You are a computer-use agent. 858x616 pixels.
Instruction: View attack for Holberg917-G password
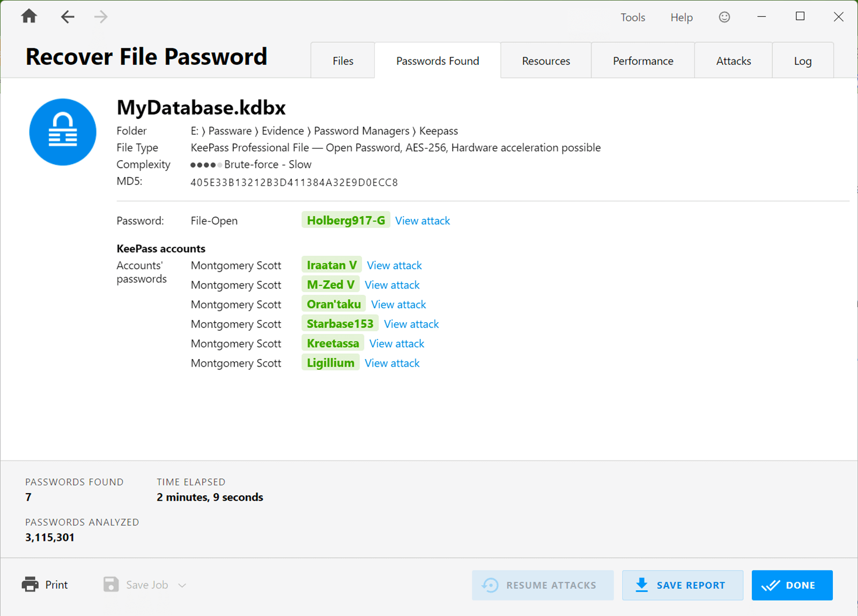[x=422, y=220]
